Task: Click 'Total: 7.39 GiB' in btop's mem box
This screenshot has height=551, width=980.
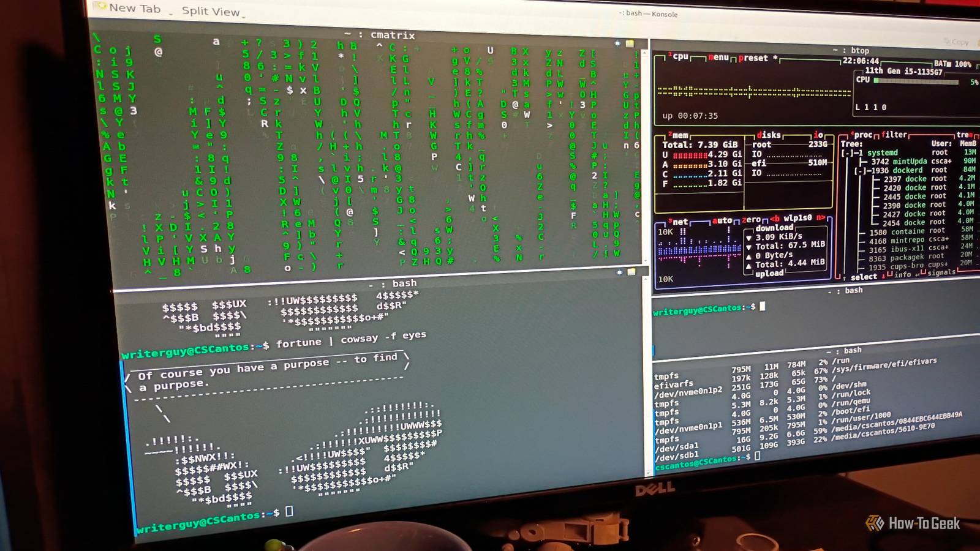Action: pos(700,145)
